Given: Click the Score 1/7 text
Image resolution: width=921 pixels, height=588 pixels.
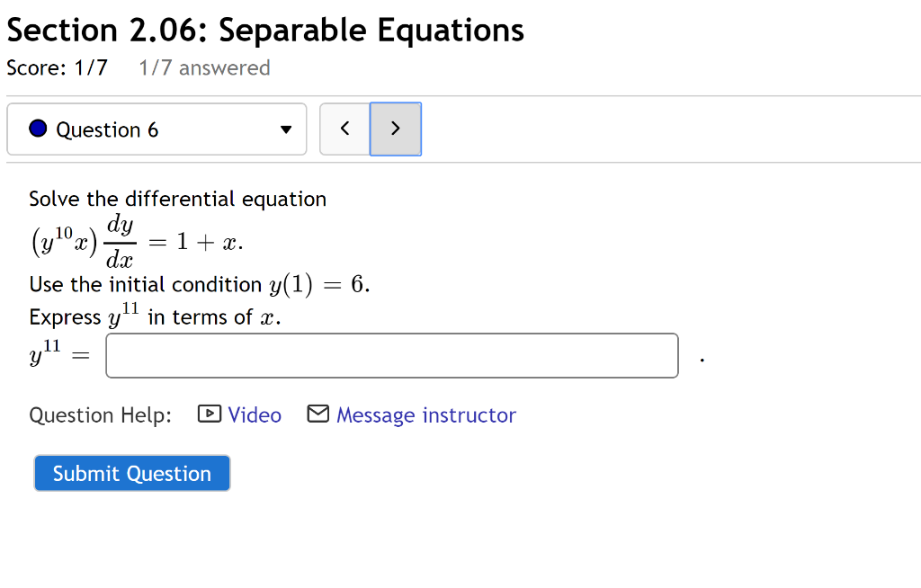Looking at the screenshot, I should click(x=57, y=68).
